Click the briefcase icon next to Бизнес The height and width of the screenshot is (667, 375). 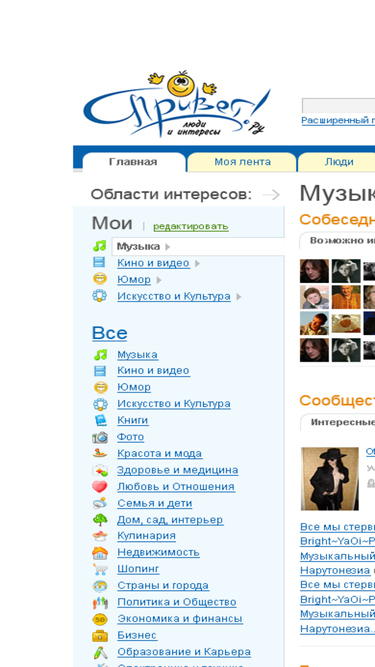click(x=100, y=636)
